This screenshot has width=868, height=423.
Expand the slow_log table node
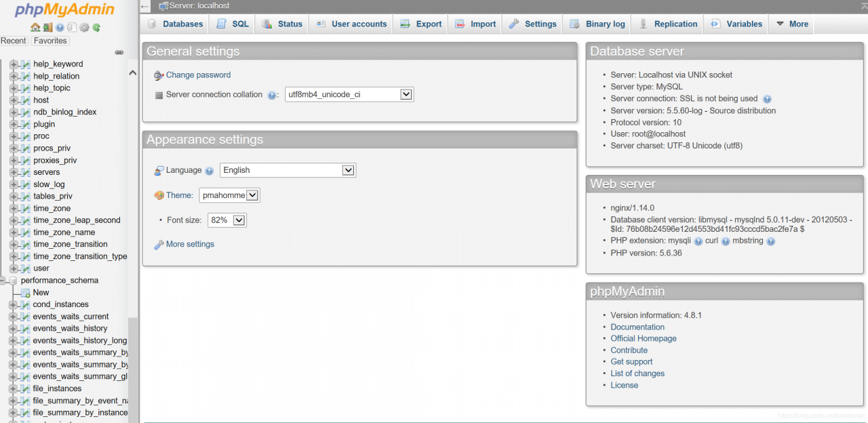click(14, 184)
